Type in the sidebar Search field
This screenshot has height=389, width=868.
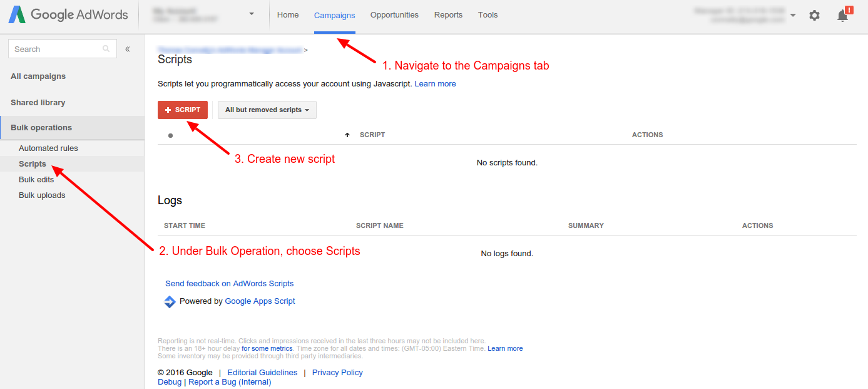56,49
